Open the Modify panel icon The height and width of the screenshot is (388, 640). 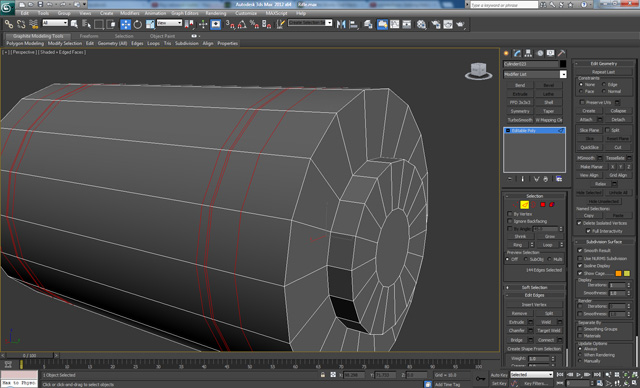click(x=518, y=53)
